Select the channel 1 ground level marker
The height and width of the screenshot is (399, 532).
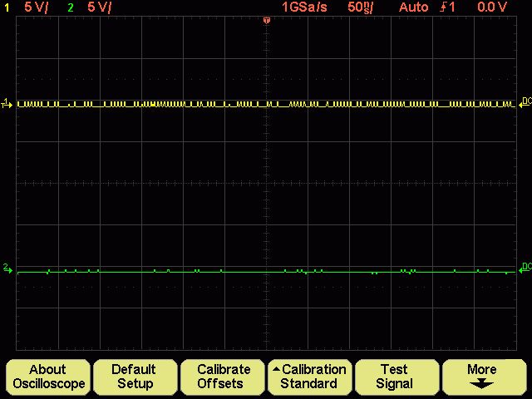pyautogui.click(x=7, y=103)
